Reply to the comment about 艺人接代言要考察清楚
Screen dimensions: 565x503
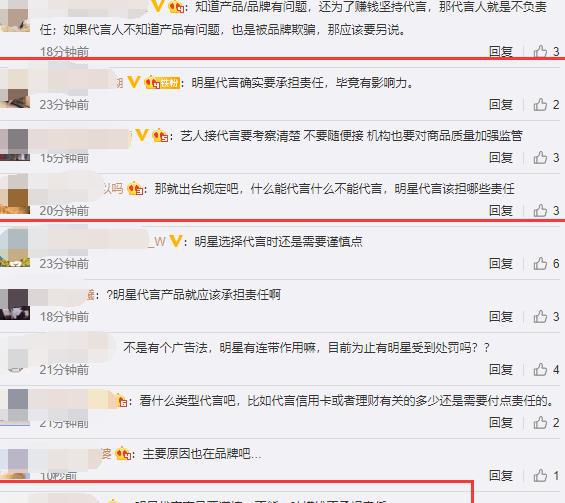501,157
